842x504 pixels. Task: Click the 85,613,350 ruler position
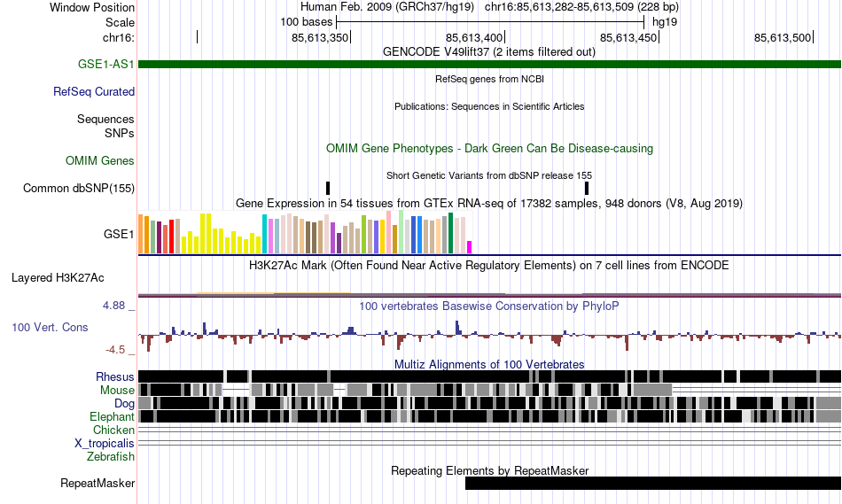[x=320, y=37]
